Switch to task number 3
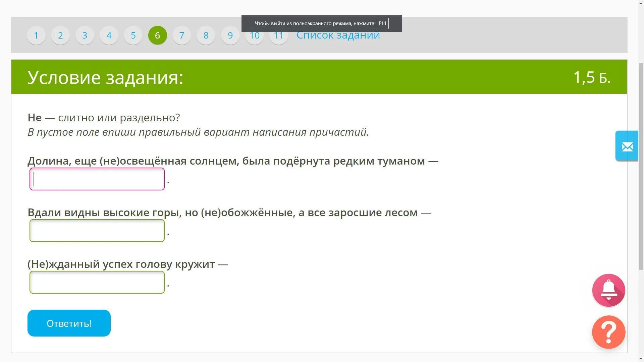644x362 pixels. pyautogui.click(x=85, y=35)
